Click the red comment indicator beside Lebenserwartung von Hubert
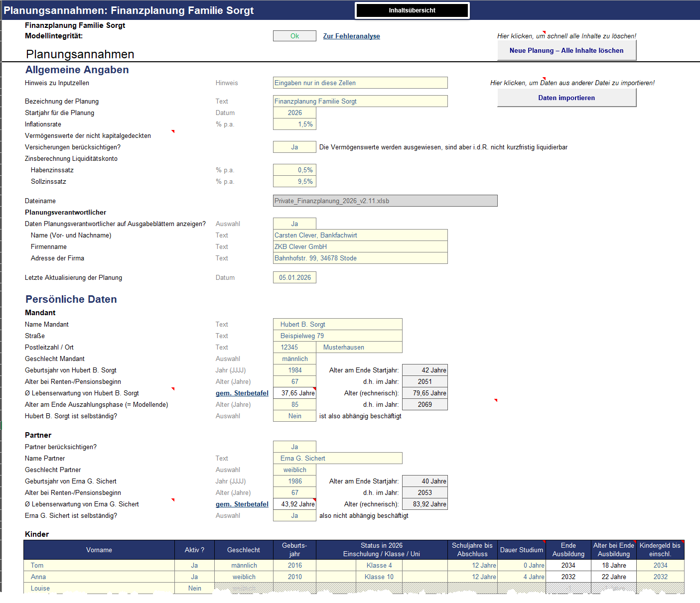Image resolution: width=700 pixels, height=603 pixels. pyautogui.click(x=173, y=389)
